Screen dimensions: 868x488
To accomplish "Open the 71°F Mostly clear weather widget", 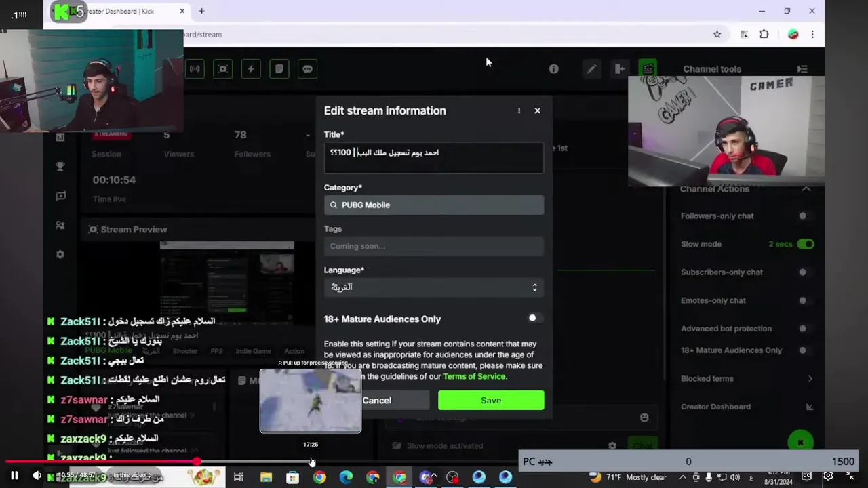I will pyautogui.click(x=627, y=477).
